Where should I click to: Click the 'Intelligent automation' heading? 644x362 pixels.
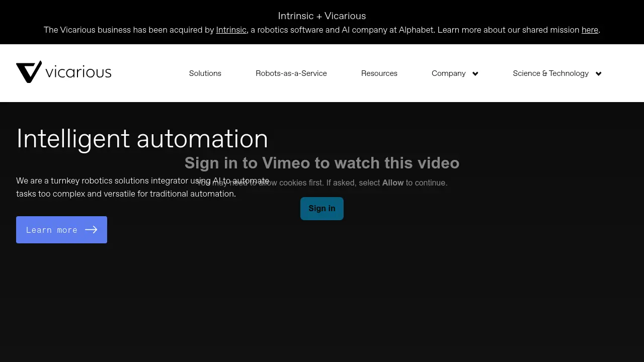[142, 139]
